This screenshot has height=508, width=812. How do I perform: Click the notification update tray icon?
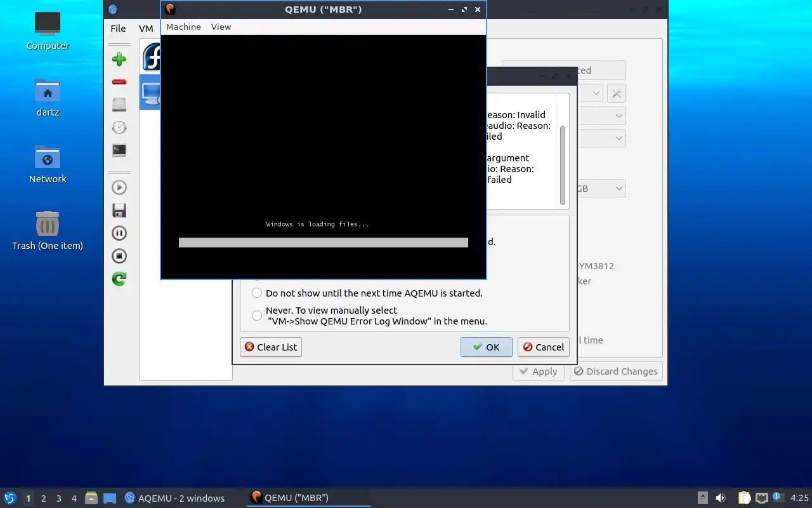pyautogui.click(x=778, y=498)
